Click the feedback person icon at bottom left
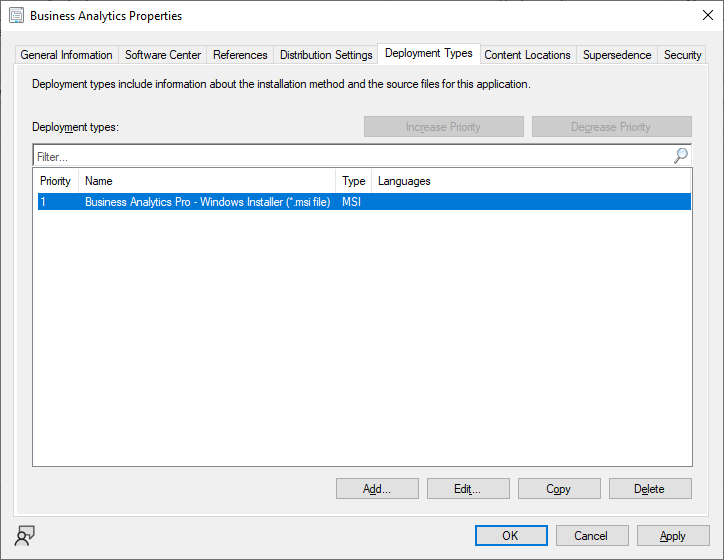The height and width of the screenshot is (560, 724). (x=24, y=536)
